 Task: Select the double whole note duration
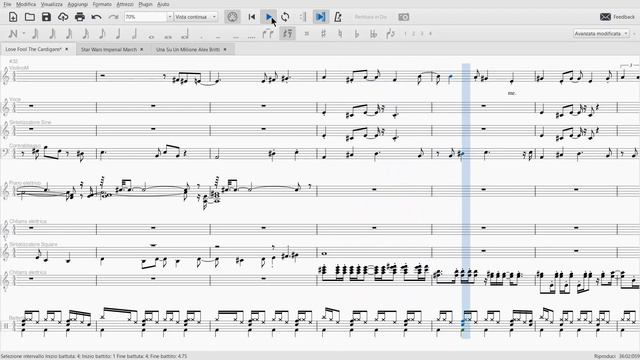pyautogui.click(x=167, y=36)
